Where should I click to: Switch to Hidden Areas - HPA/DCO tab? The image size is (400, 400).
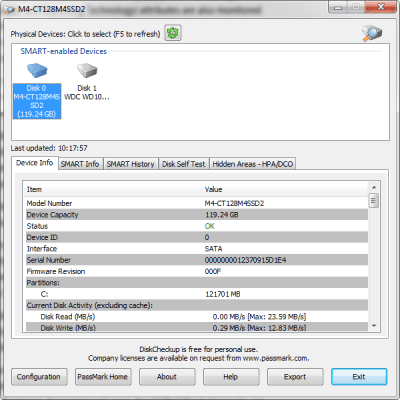pos(253,164)
